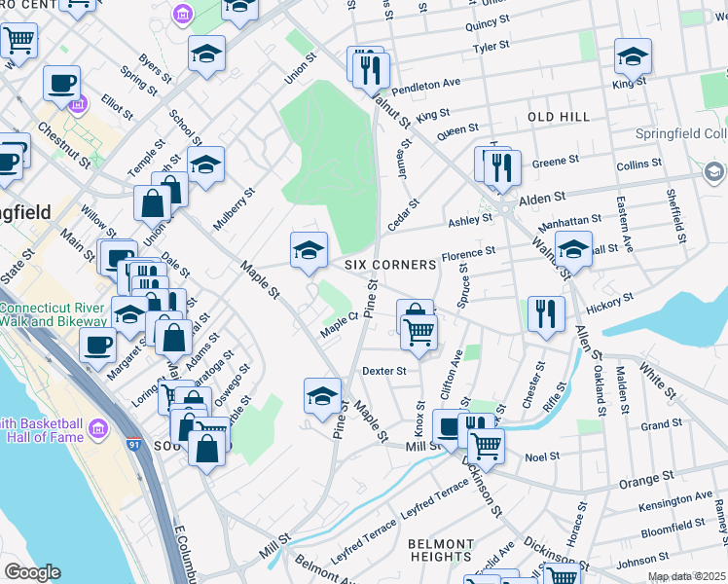This screenshot has width=728, height=584.
Task: Open the restaurant marker near Hickory St
Action: tap(546, 313)
